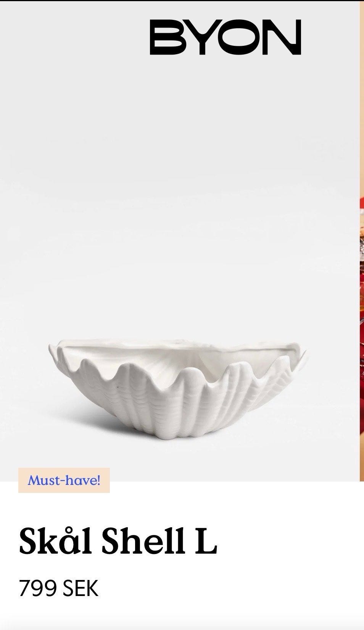This screenshot has height=630, width=364.
Task: Tap the letter N in the BYON logo
Action: (281, 37)
